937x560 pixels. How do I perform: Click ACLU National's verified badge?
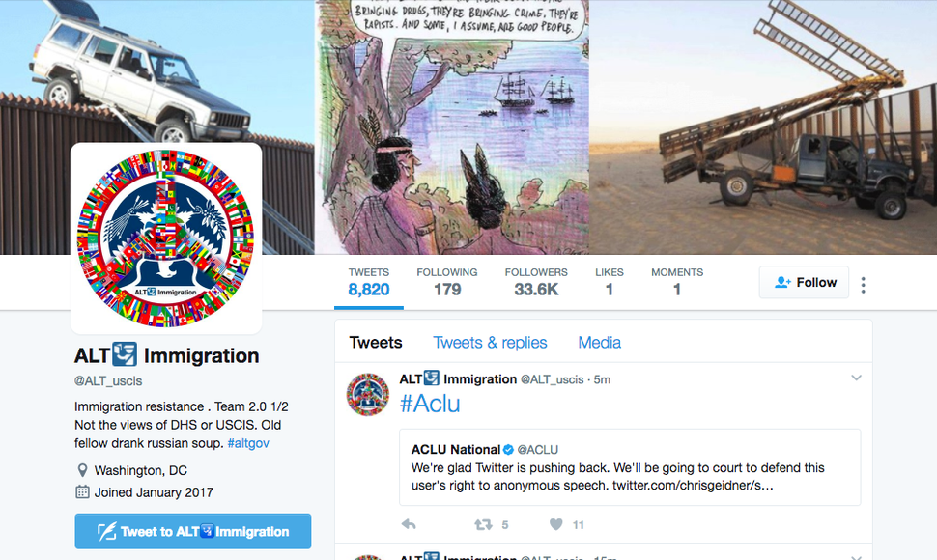(508, 450)
